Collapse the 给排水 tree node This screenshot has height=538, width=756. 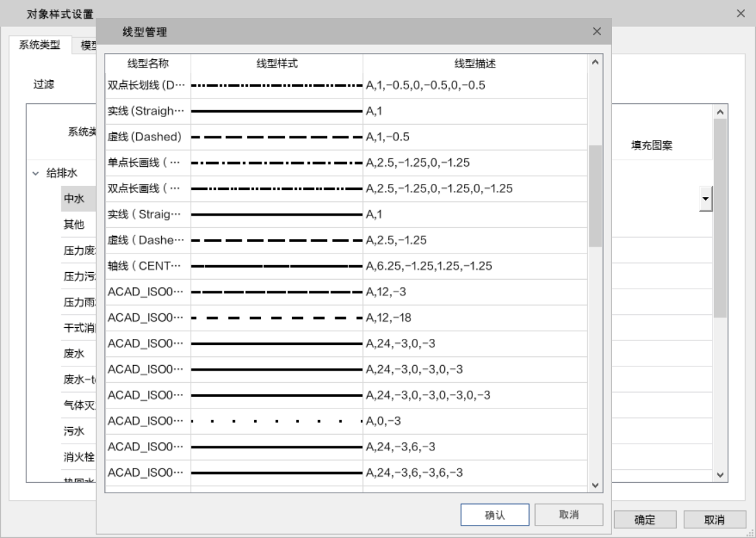tap(36, 173)
